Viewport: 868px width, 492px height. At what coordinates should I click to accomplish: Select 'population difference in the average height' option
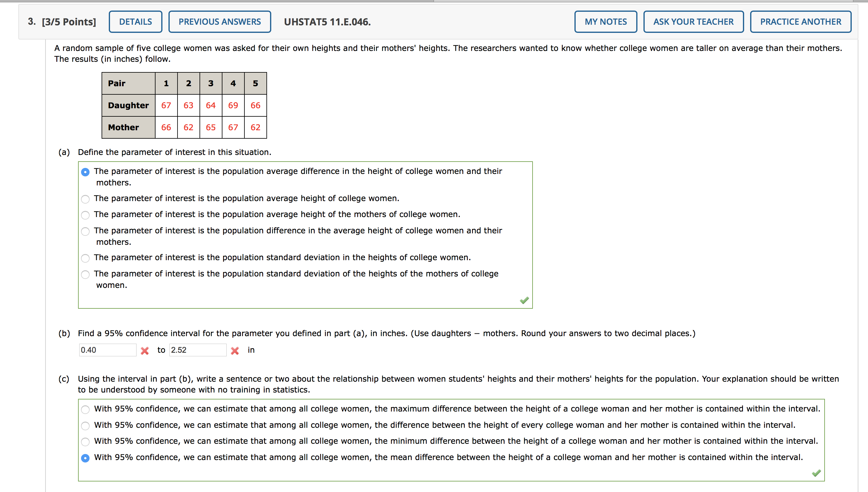point(86,232)
